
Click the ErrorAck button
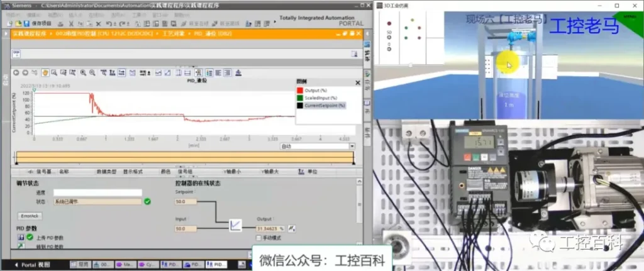30,215
